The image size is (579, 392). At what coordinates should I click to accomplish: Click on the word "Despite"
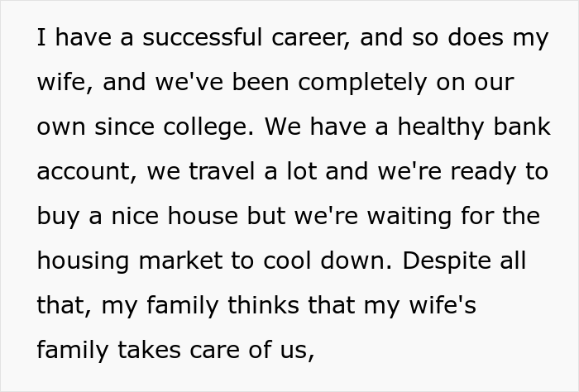pos(447,261)
